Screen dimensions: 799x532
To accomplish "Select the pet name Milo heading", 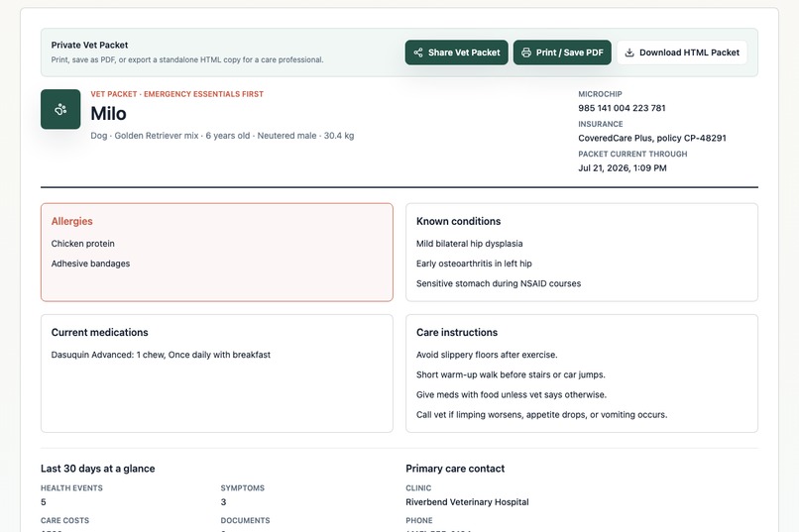I will (x=108, y=114).
